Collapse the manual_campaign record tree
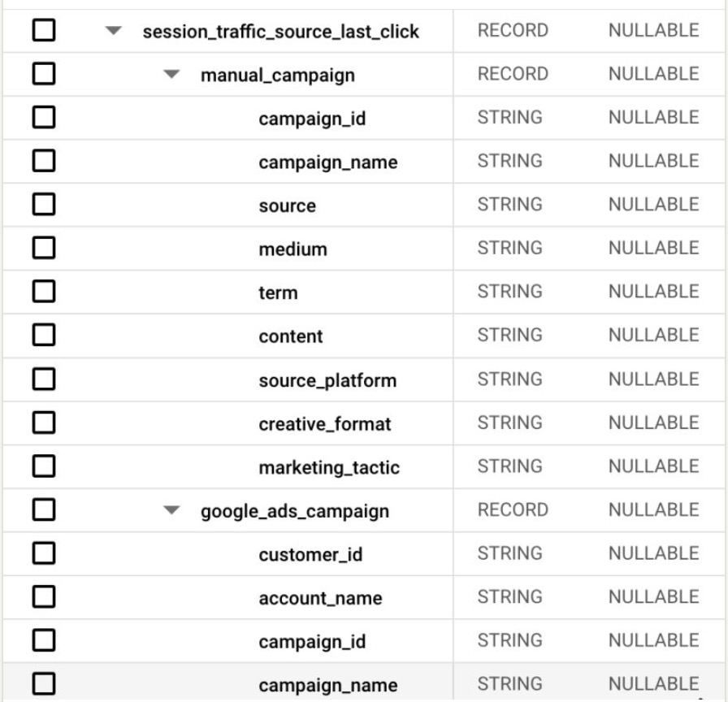The height and width of the screenshot is (702, 728). point(171,75)
